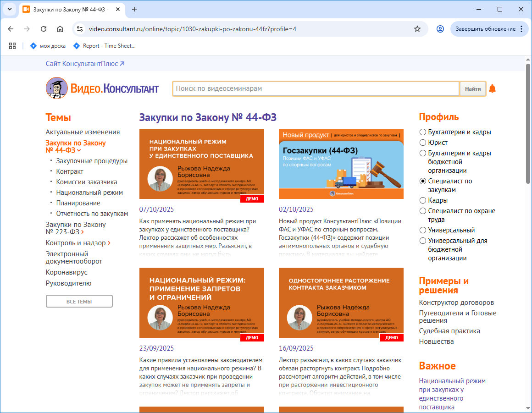Image resolution: width=532 pixels, height=413 pixels.
Task: Choose the Универсальный profile radio button
Action: pos(423,230)
